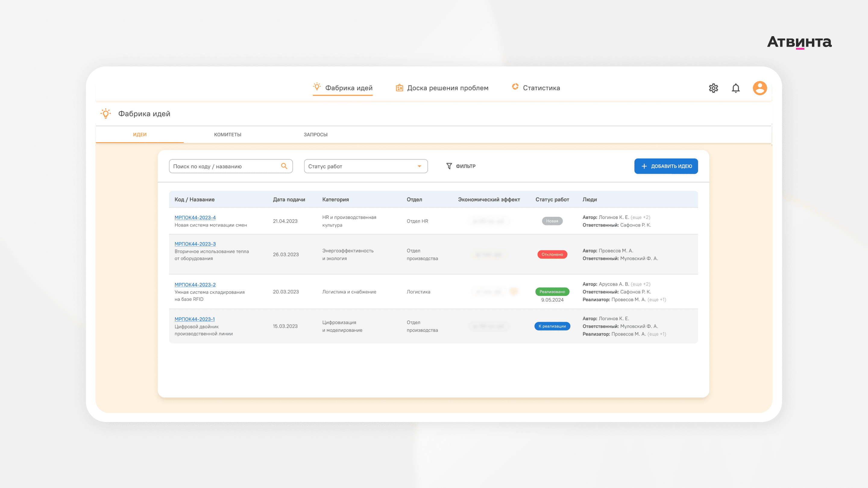Click the Экономический эффект column header
The image size is (868, 488).
pyautogui.click(x=489, y=199)
